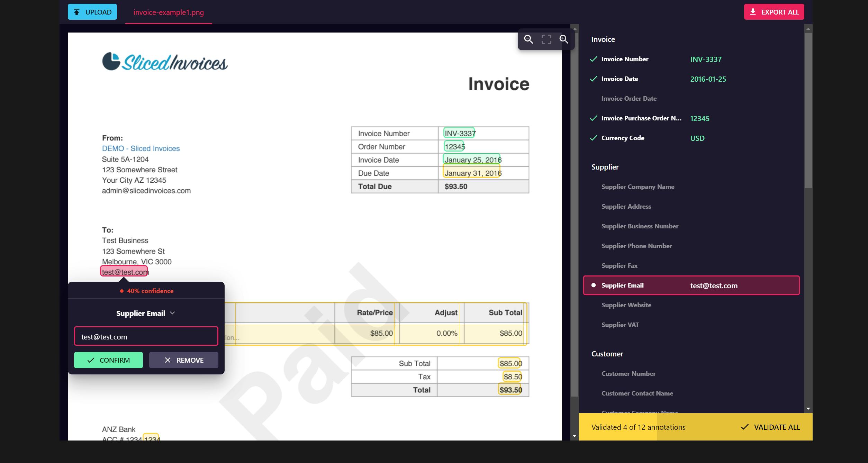Click the scroll-down chevron below the invoice viewer
Screen dimensions: 868x463
(574, 436)
